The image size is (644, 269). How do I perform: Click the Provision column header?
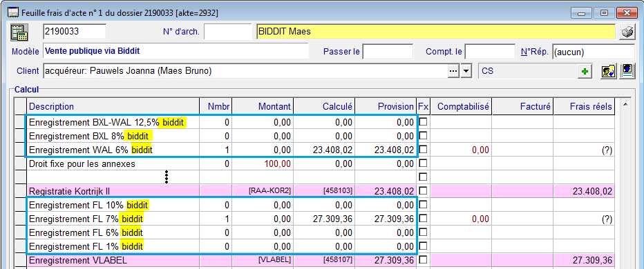coord(386,107)
